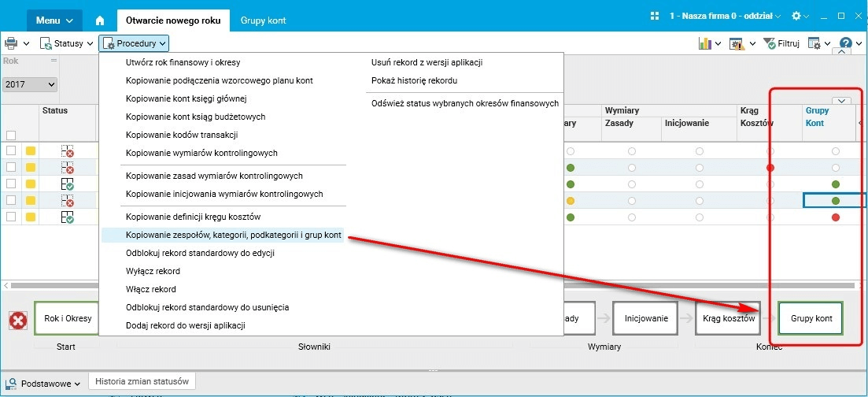Go to the Home icon tab

pyautogui.click(x=100, y=20)
